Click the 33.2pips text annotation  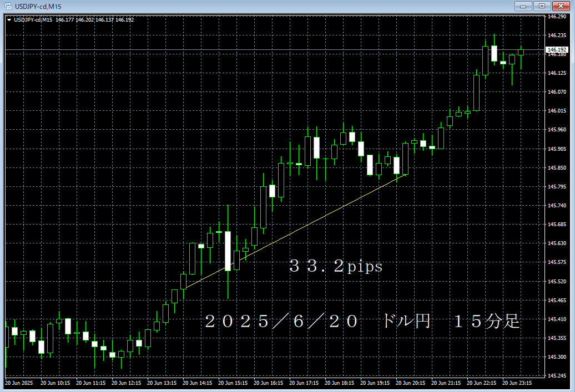335,267
